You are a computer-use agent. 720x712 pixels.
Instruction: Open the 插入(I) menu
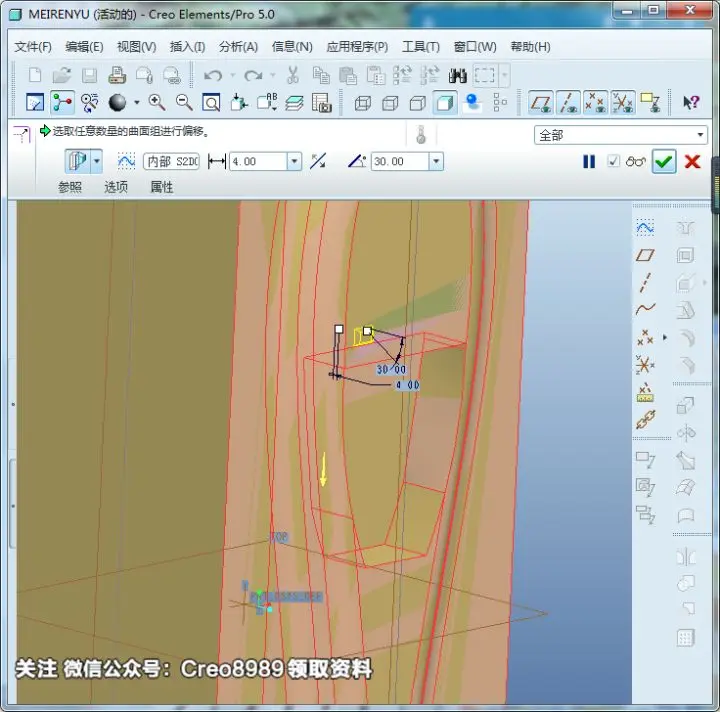click(x=187, y=47)
